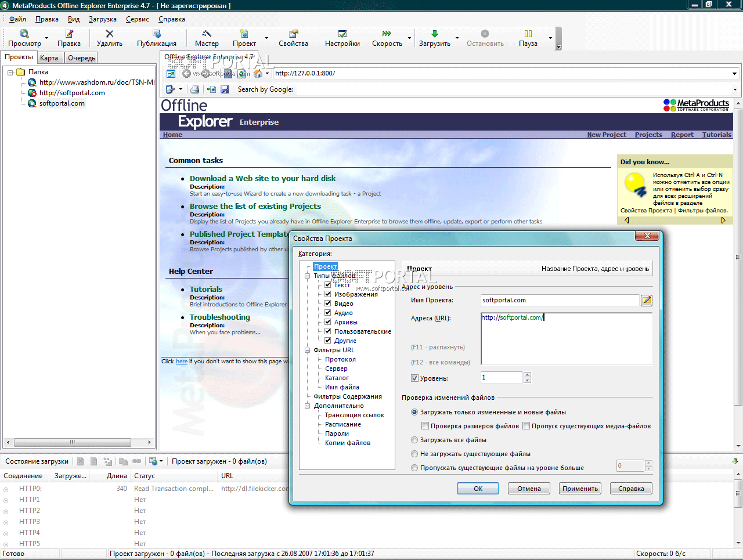Collapse the Типы файлов tree node
Screen dimensions: 743x560
(x=308, y=276)
